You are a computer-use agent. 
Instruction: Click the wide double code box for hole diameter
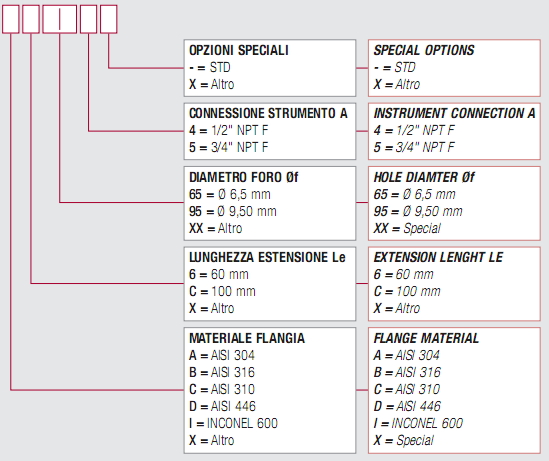pos(60,19)
